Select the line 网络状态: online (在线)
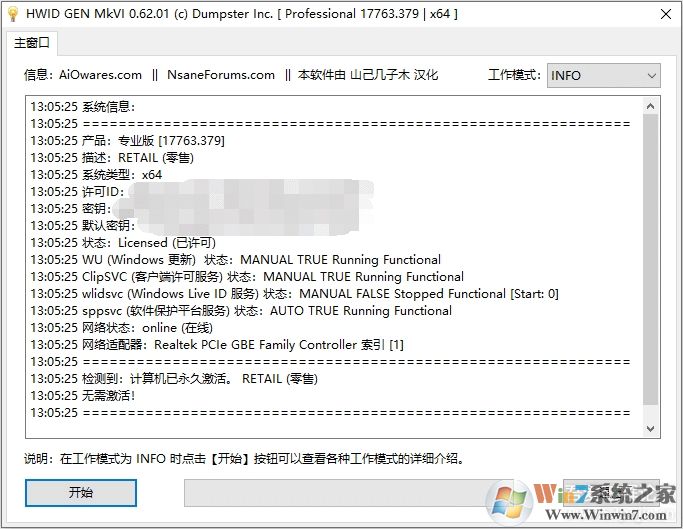 pos(122,328)
